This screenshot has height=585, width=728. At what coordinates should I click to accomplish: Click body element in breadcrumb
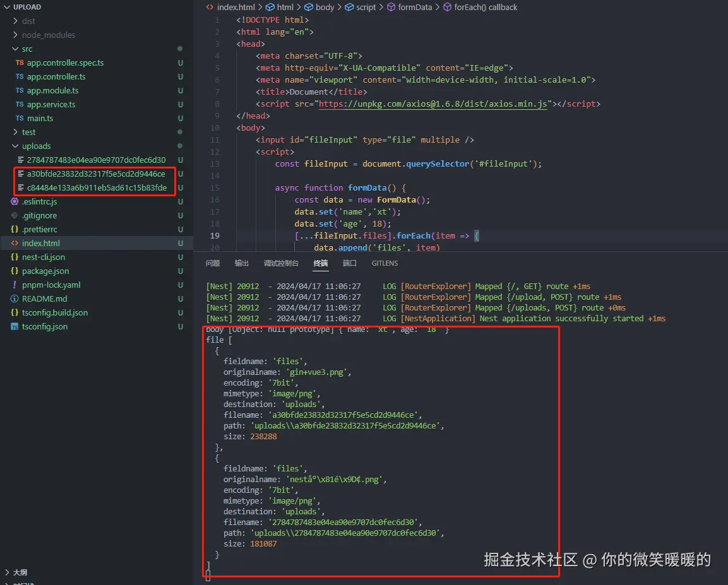pyautogui.click(x=325, y=7)
